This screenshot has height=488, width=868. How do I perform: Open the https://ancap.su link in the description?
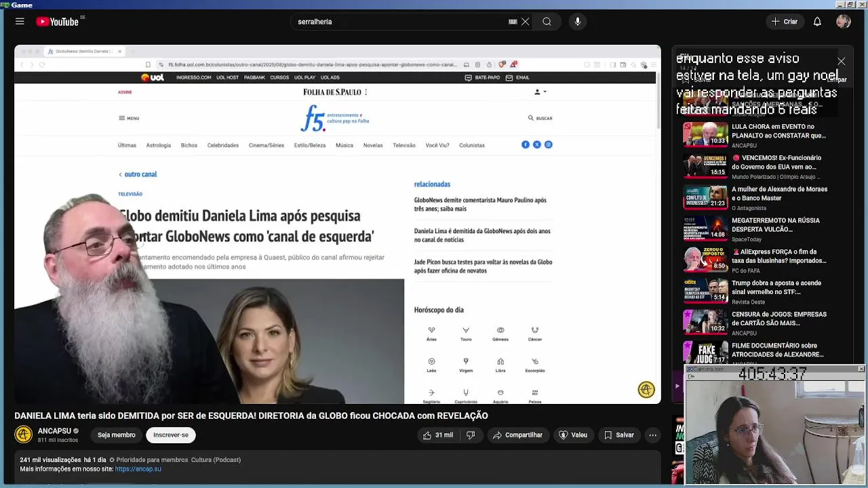coord(138,469)
